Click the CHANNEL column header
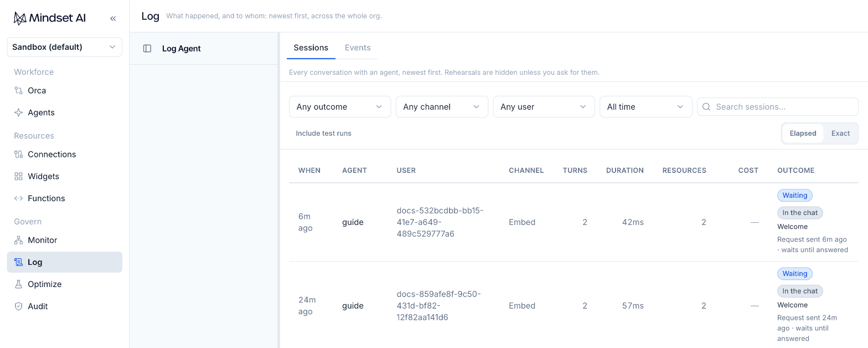 [x=526, y=171]
